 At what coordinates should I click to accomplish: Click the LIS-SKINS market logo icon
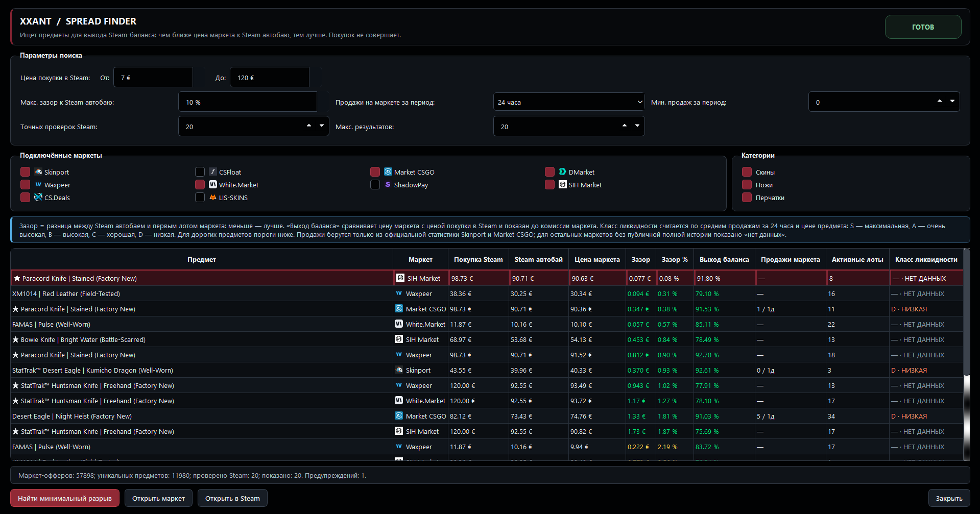pyautogui.click(x=213, y=198)
